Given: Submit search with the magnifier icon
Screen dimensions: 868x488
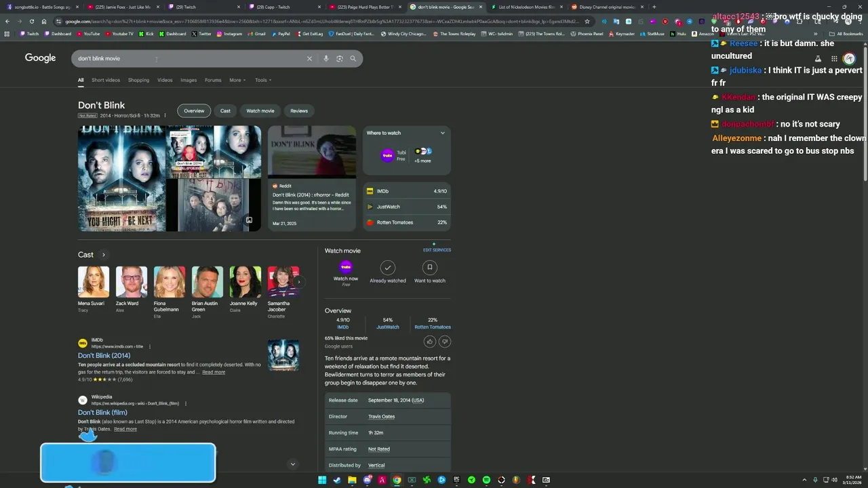Looking at the screenshot, I should pos(353,58).
